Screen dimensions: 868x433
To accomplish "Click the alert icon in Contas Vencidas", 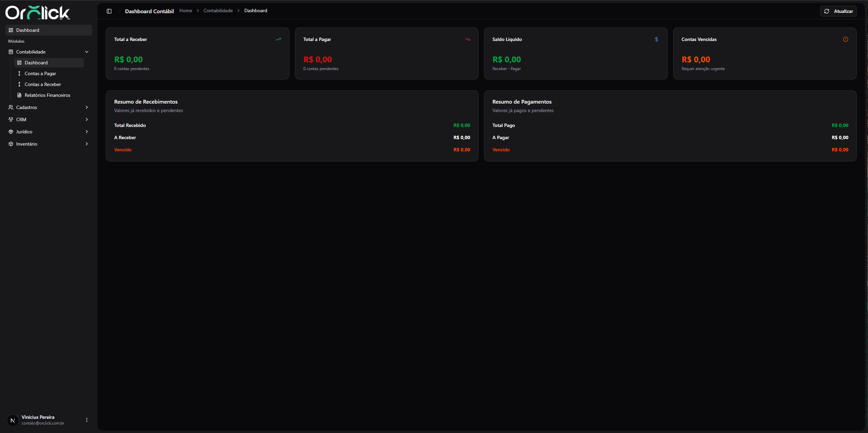I will tap(846, 39).
